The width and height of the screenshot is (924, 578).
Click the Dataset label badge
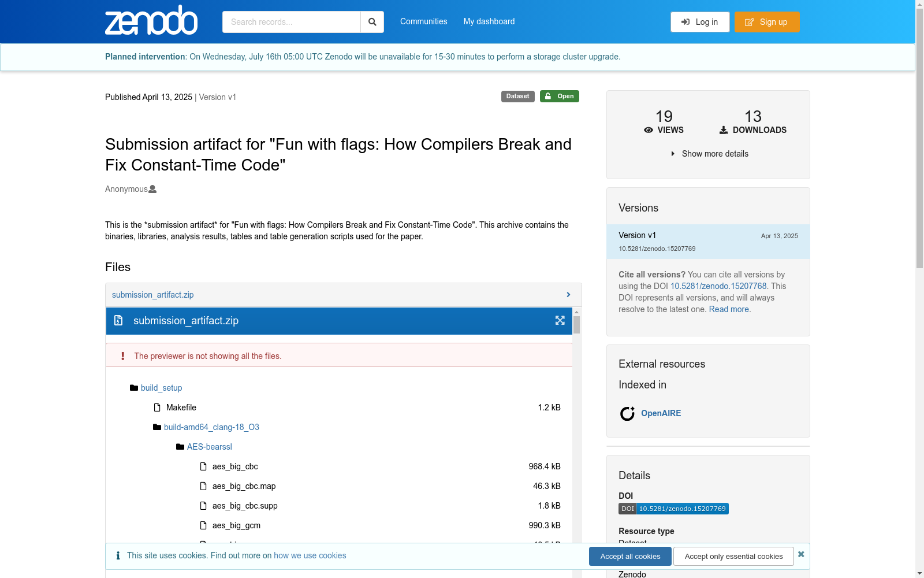[x=518, y=97]
